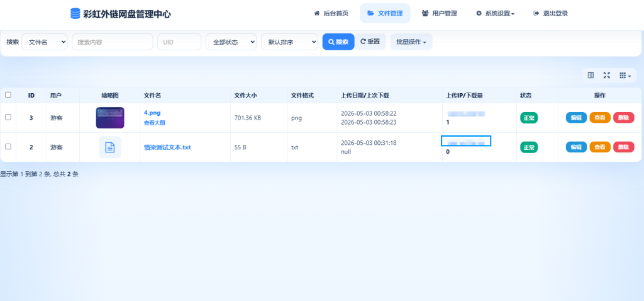This screenshot has width=644, height=301.
Task: Open 用户管理 menu
Action: tap(440, 13)
